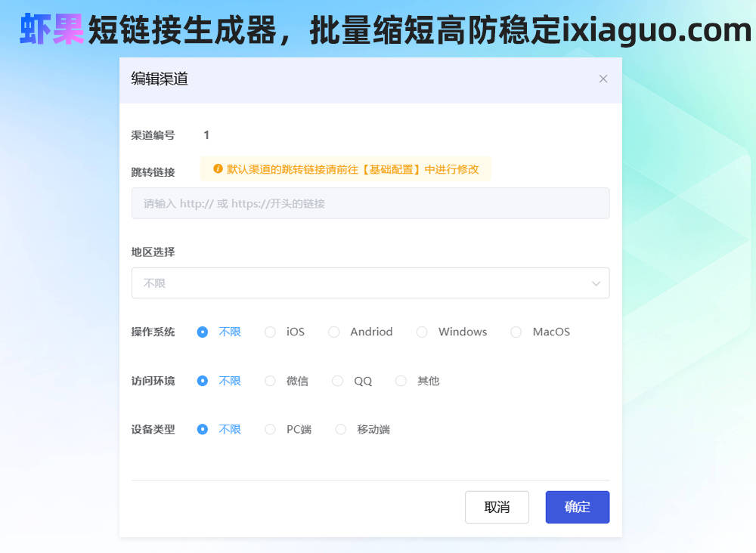The width and height of the screenshot is (756, 553).
Task: Click the 编辑渠道 dialog title
Action: pyautogui.click(x=160, y=79)
